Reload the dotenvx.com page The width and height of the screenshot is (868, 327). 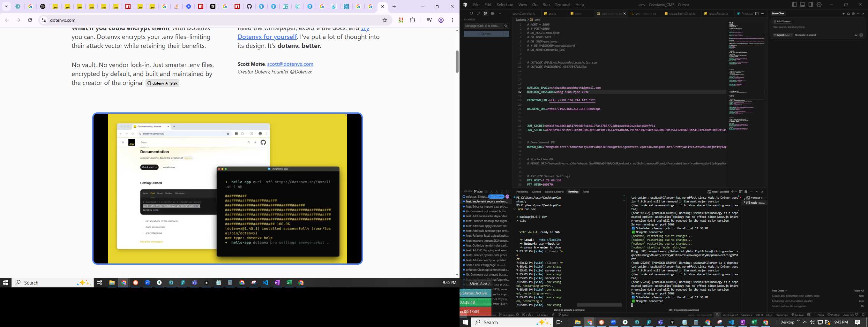pyautogui.click(x=30, y=20)
